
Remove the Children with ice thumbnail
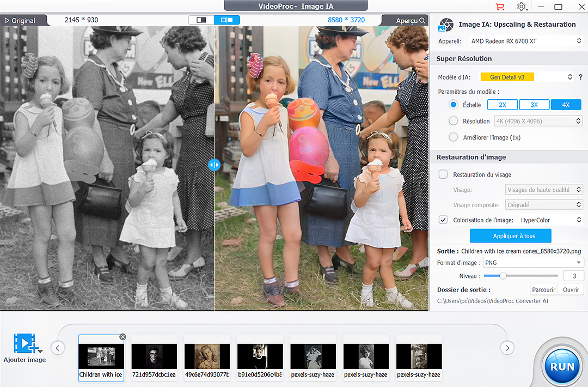[x=122, y=337]
